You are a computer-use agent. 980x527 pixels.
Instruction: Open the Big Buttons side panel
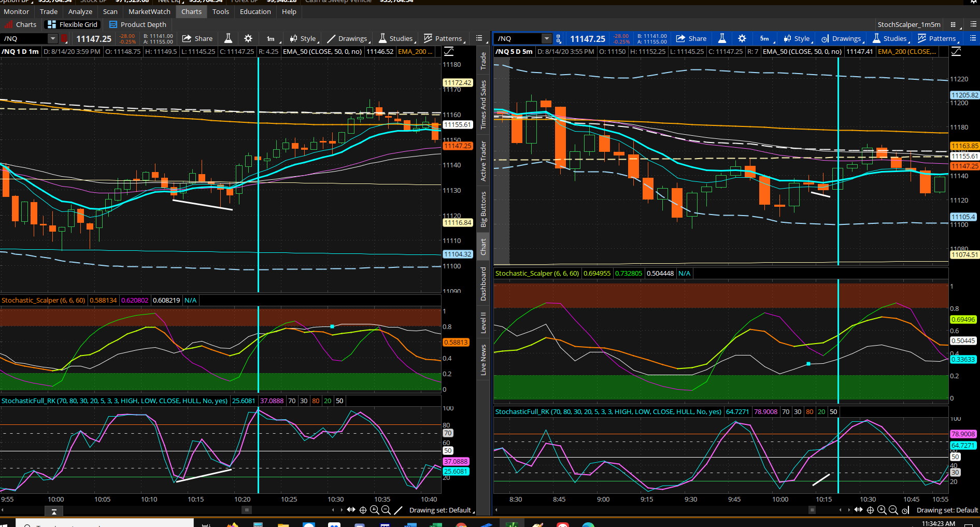pyautogui.click(x=483, y=209)
